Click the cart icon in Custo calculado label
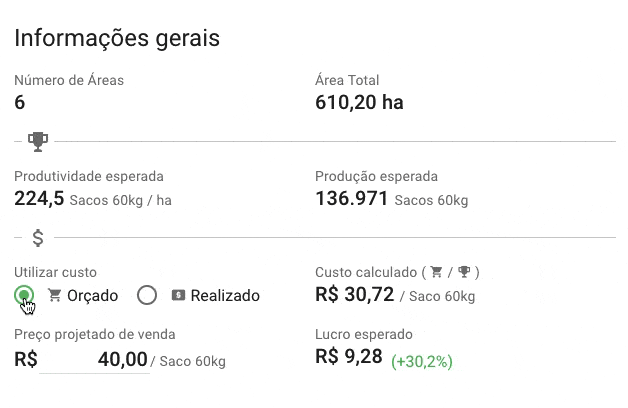628x408 pixels. 436,272
